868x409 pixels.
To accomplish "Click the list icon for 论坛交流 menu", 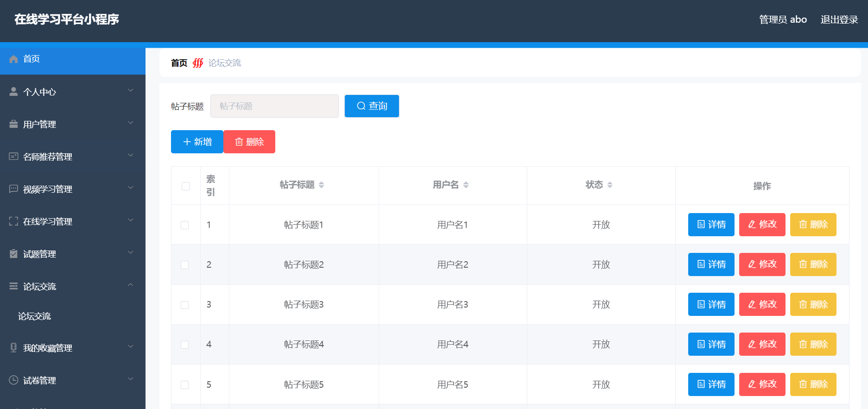I will [13, 286].
